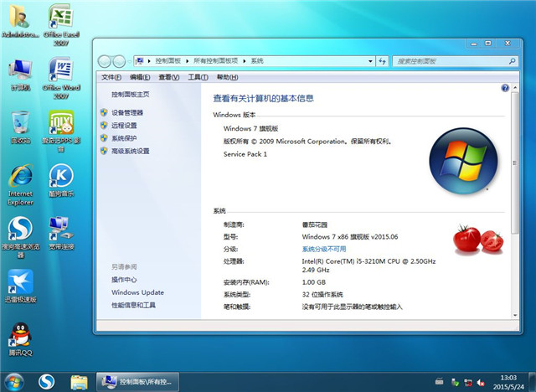Launch the 迅雷极速版 desktop shortcut
Image resolution: width=536 pixels, height=392 pixels.
pos(20,286)
